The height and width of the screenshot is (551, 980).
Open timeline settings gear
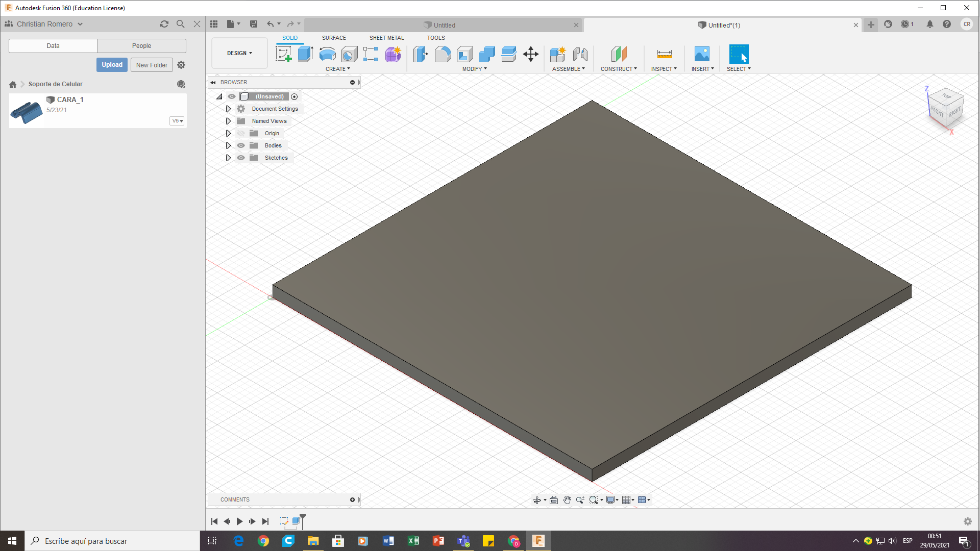point(967,521)
